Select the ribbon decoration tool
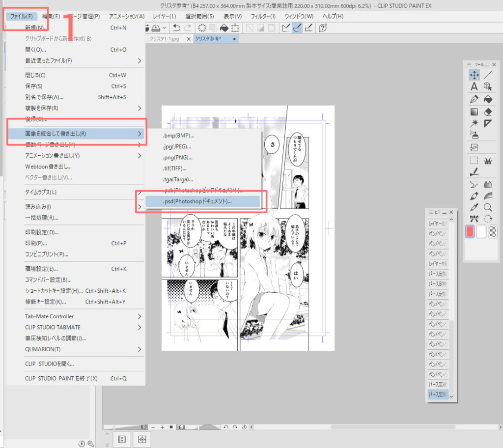The height and width of the screenshot is (448, 503). [x=474, y=219]
